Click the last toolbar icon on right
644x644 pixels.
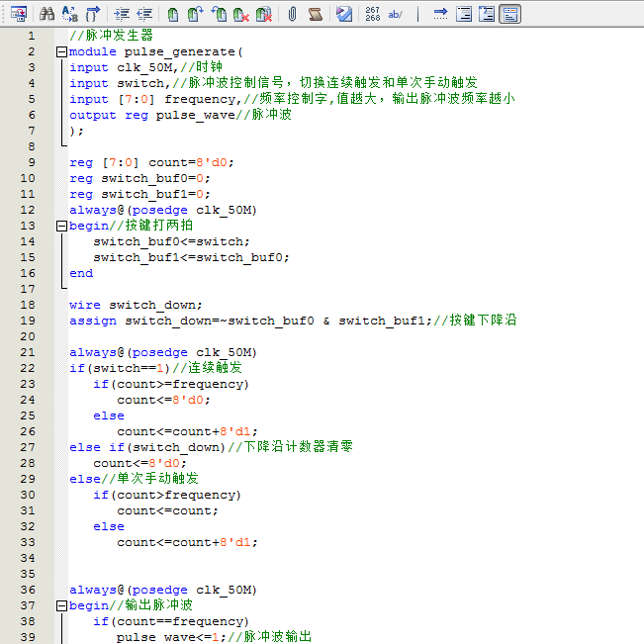click(x=509, y=14)
